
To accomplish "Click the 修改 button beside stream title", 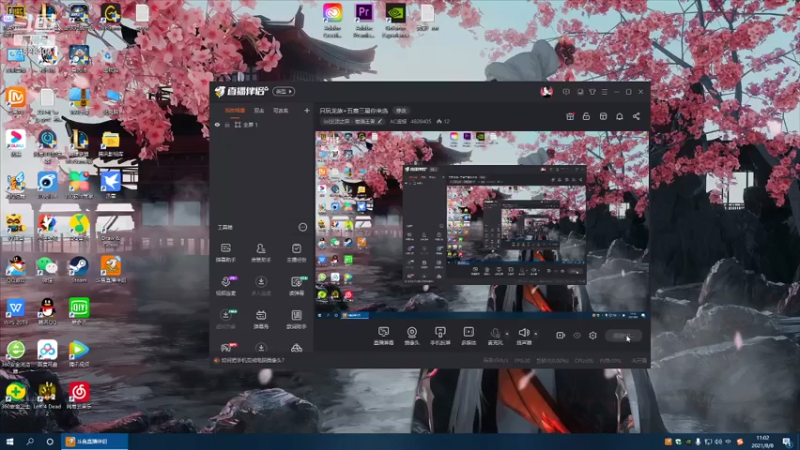I will [x=401, y=111].
